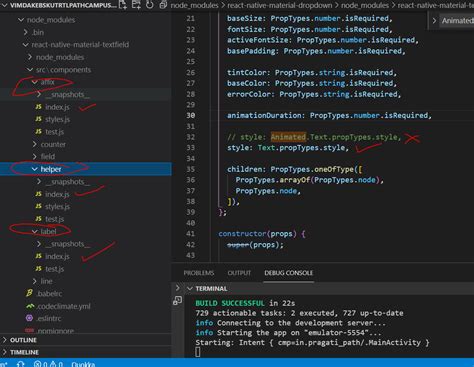Open test.js in the helper folder

(x=54, y=219)
